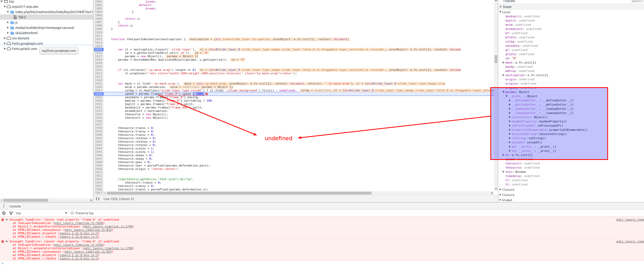Collapse the top frame tree node
This screenshot has width=644, height=276.
coord(2,1)
